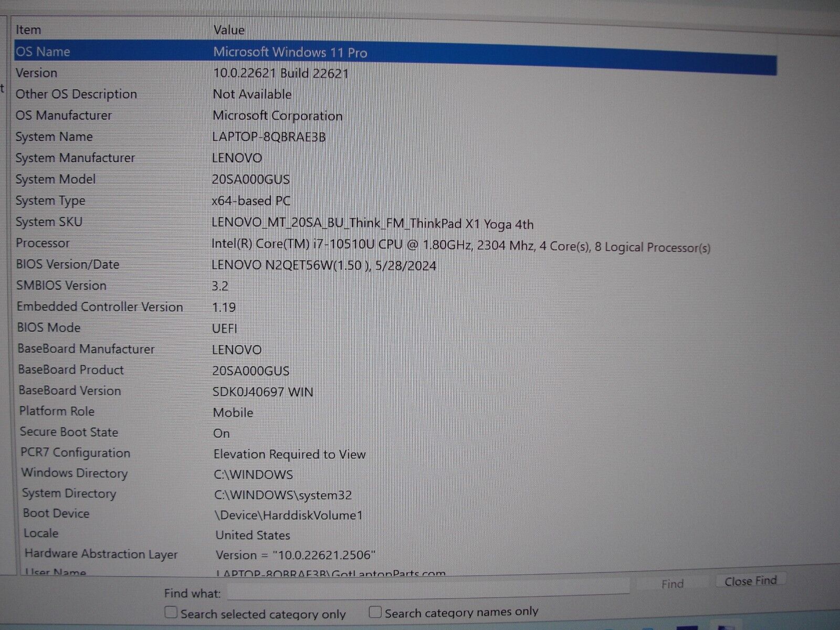Image resolution: width=840 pixels, height=630 pixels.
Task: Select the System Model item
Action: tap(56, 179)
